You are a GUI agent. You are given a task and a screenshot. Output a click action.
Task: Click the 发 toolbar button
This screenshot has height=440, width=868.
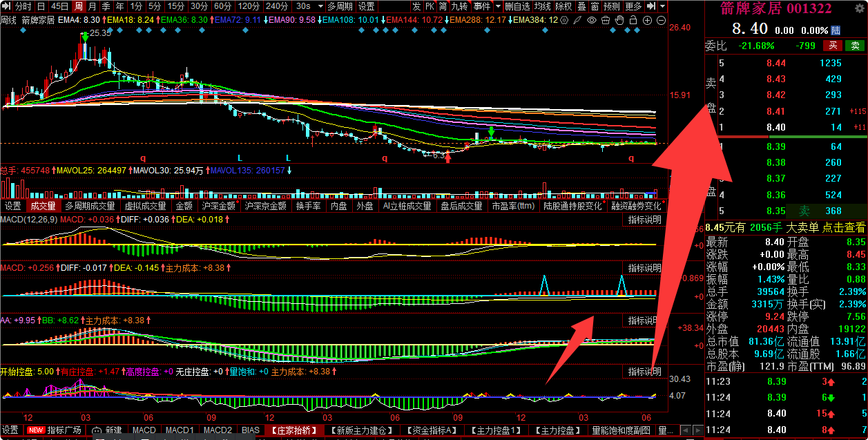coord(416,6)
